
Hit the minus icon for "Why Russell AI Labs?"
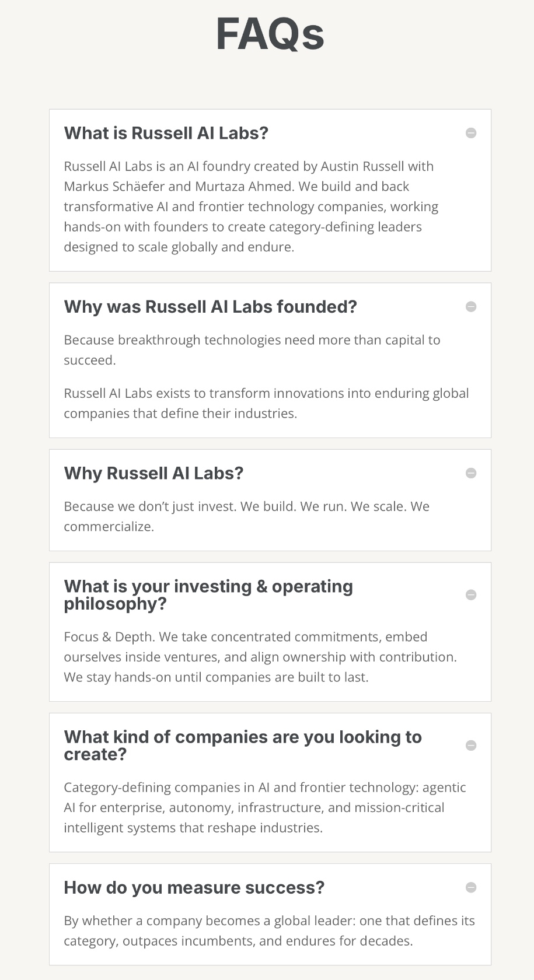(471, 473)
